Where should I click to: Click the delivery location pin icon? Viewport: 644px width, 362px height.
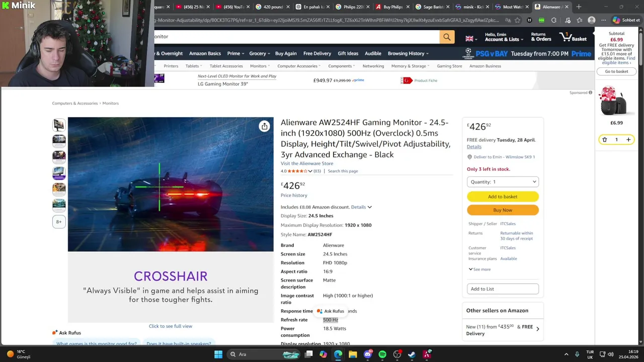(x=469, y=157)
